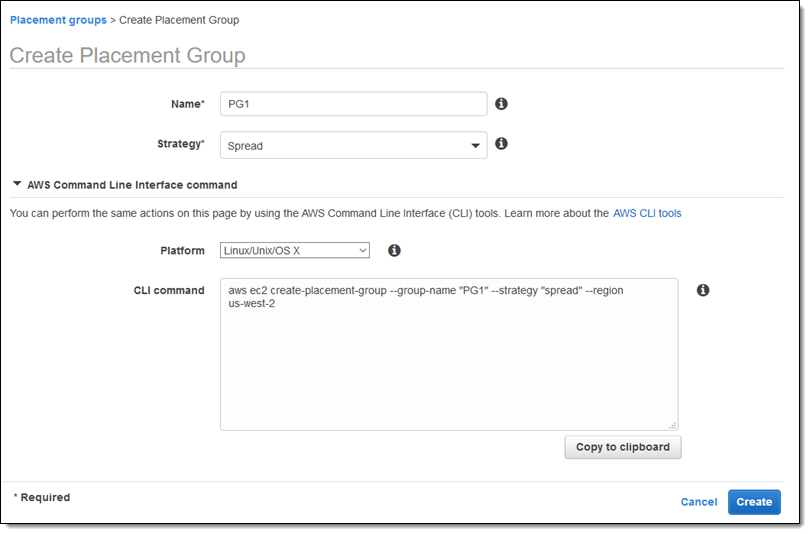Click the info icon beside Platform dropdown
This screenshot has height=534, width=810.
[x=394, y=250]
